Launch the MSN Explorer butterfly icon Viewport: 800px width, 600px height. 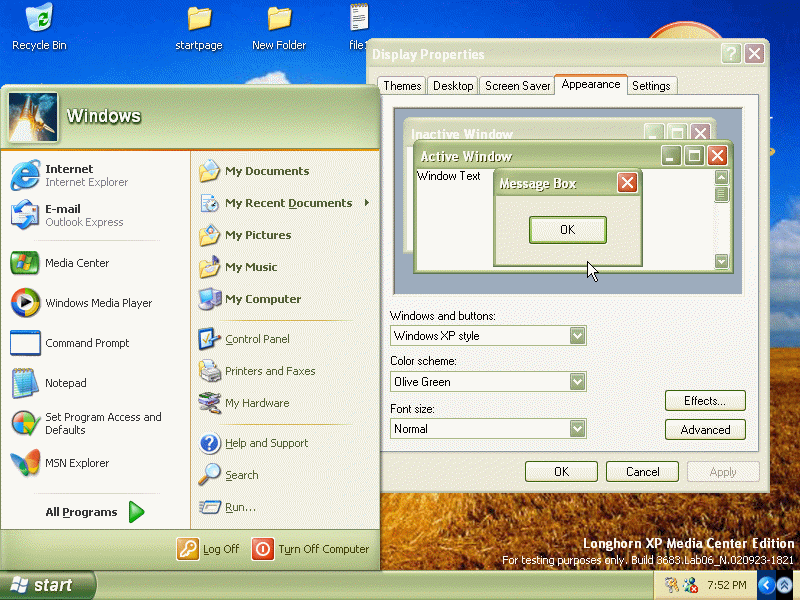click(24, 463)
